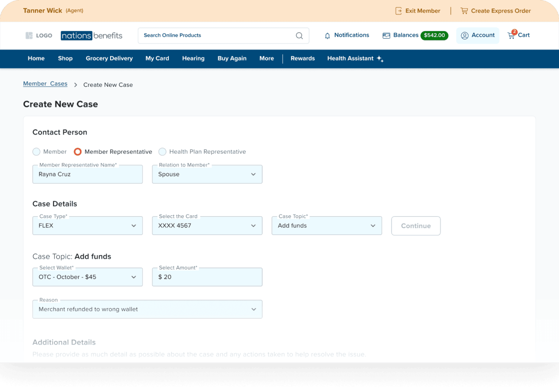Screen dimensions: 559x392
Task: Open the Cart icon with badge
Action: click(x=512, y=35)
